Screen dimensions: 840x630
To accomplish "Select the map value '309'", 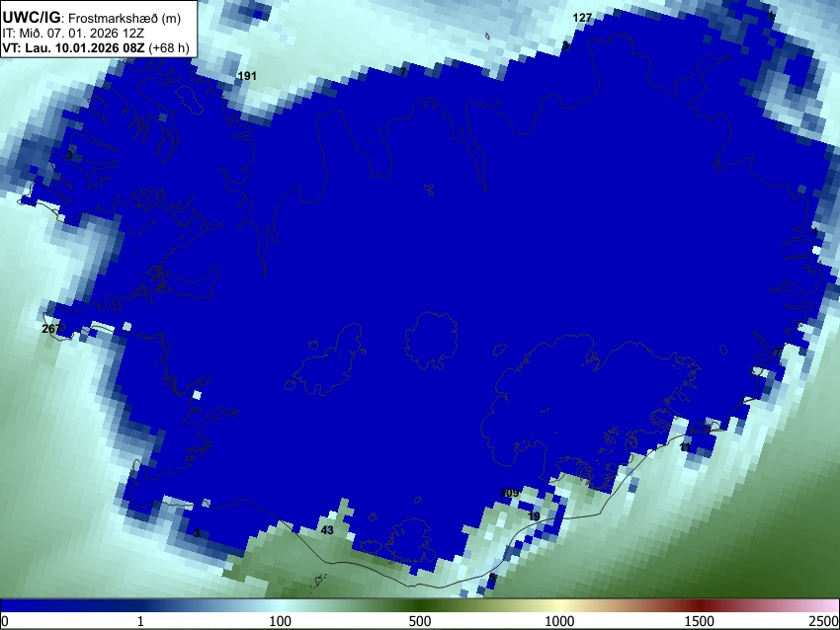I will point(510,493).
